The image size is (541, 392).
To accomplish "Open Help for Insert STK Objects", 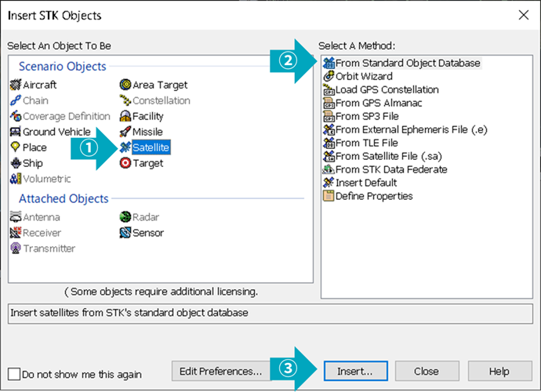I will coord(499,372).
